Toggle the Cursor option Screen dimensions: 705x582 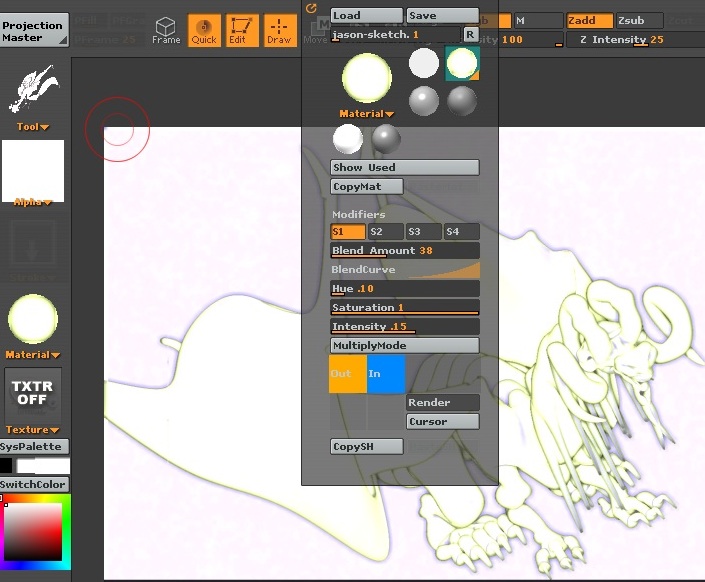click(x=443, y=421)
